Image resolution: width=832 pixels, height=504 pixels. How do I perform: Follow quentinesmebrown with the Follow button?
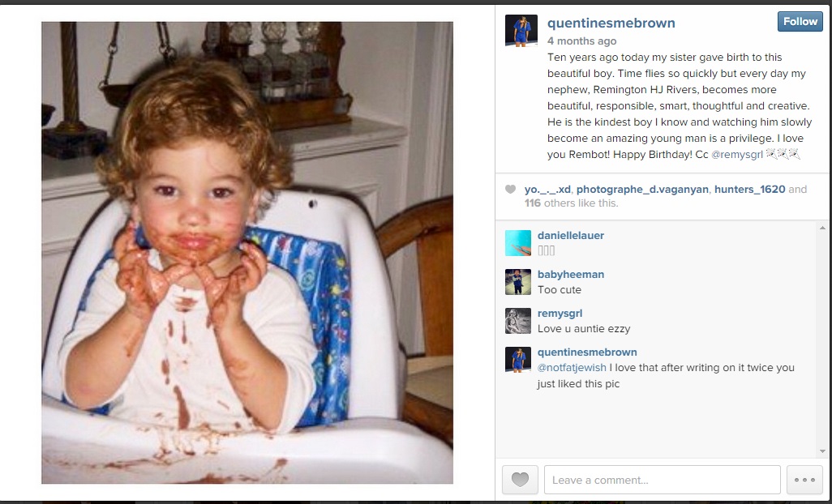(x=800, y=22)
